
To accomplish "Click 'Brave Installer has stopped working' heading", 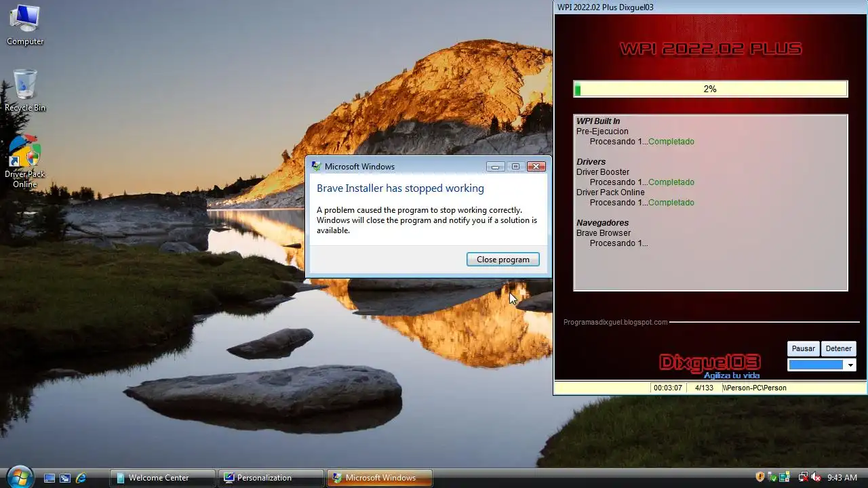I will [x=400, y=188].
